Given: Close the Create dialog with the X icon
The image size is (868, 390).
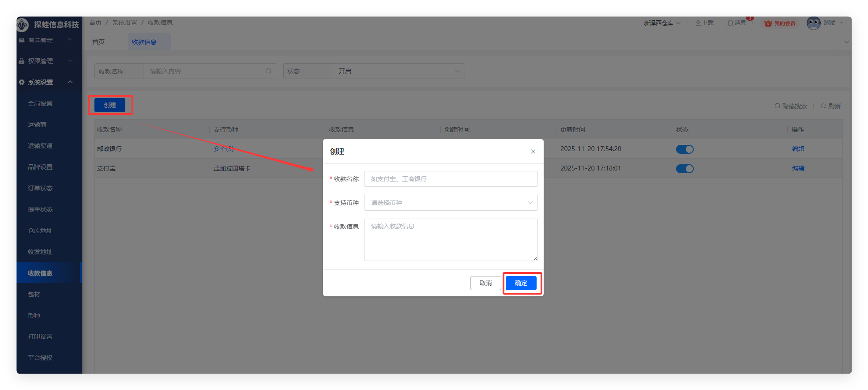Looking at the screenshot, I should 533,151.
